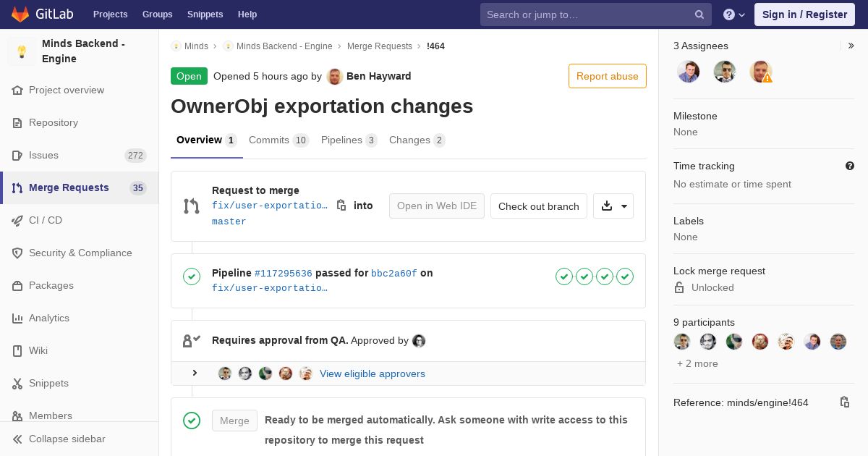868x456 pixels.
Task: Click ready to merge check icon
Action: [x=192, y=421]
